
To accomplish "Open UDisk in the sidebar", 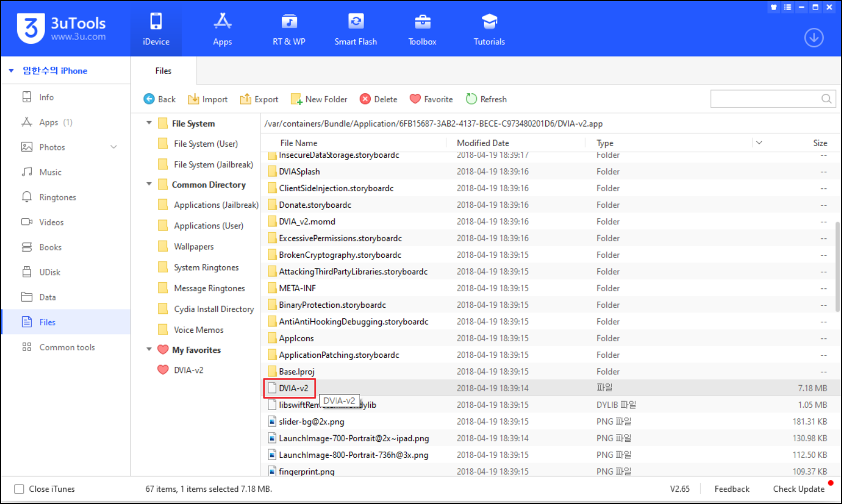I will (x=66, y=272).
